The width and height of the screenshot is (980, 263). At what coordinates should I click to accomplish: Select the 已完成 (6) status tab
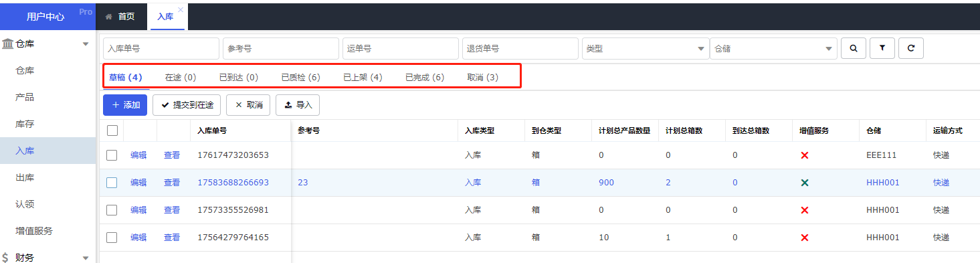click(425, 78)
